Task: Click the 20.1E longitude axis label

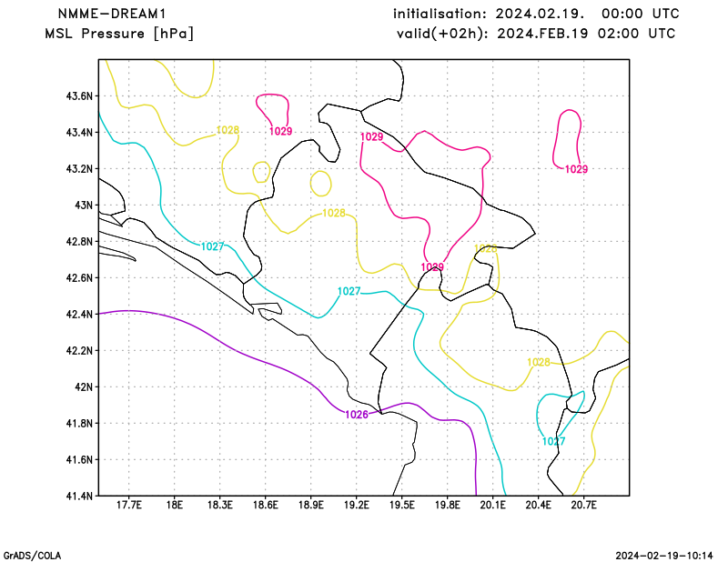Action: [x=492, y=505]
